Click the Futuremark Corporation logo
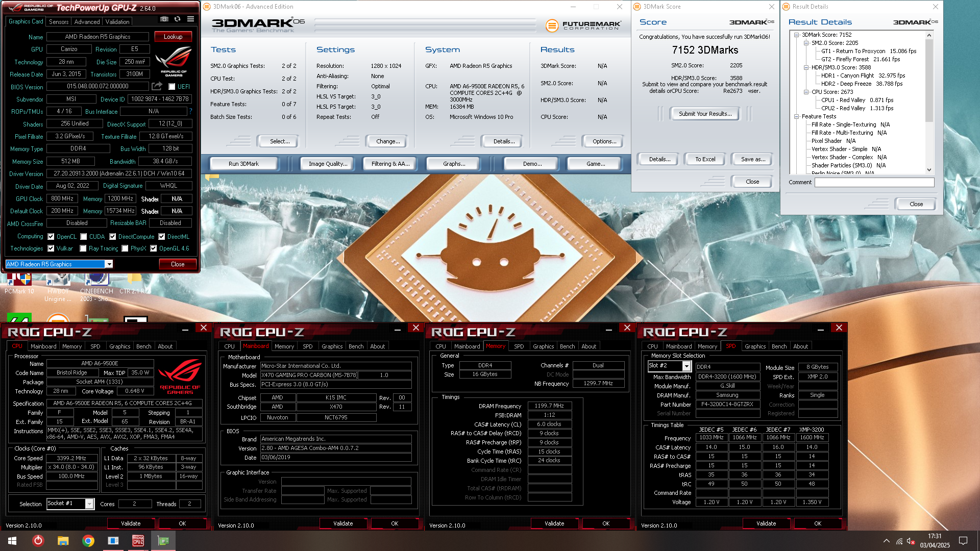This screenshot has height=551, width=980. click(x=583, y=25)
